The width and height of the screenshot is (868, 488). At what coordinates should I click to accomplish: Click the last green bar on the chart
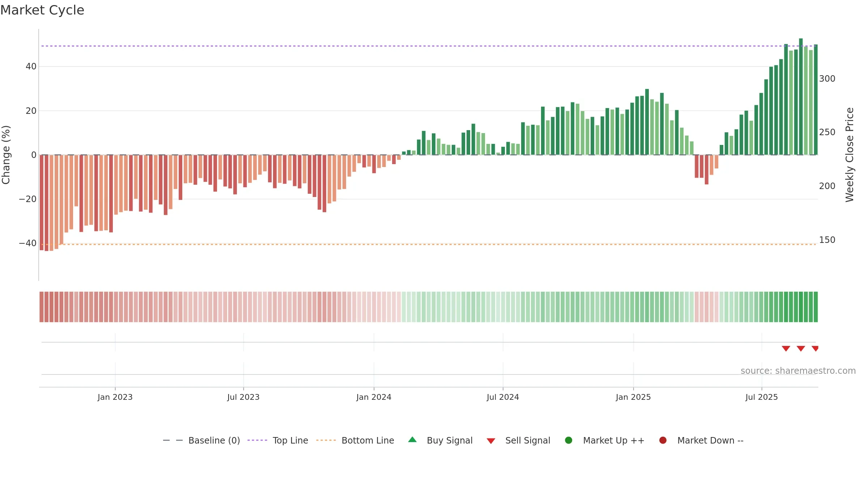pyautogui.click(x=816, y=100)
